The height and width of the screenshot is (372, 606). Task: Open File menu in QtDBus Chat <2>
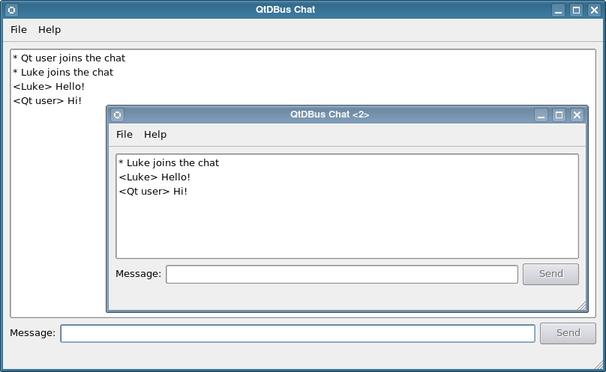pos(124,134)
